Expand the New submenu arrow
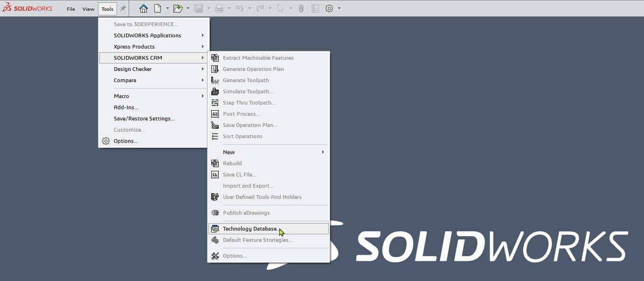The height and width of the screenshot is (281, 644). point(323,152)
